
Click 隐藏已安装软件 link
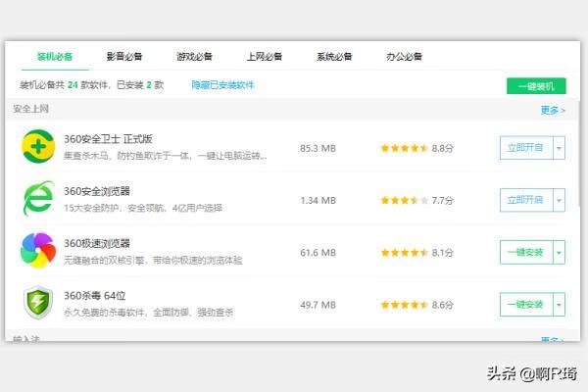coord(222,85)
